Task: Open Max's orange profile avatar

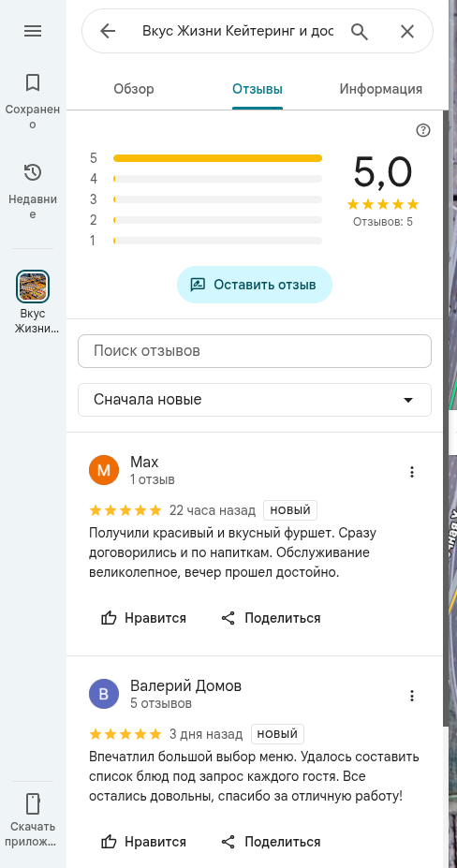Action: 104,471
